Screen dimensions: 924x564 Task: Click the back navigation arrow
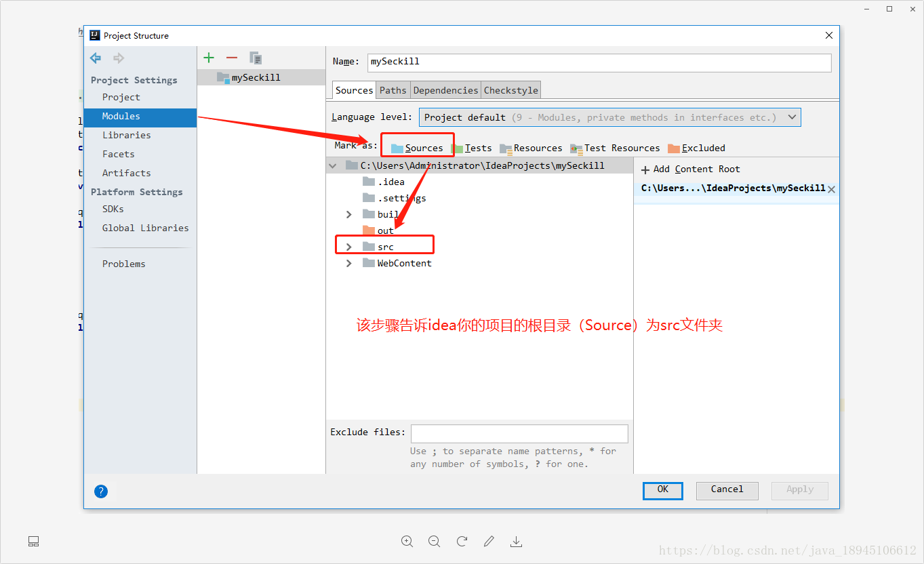point(96,58)
